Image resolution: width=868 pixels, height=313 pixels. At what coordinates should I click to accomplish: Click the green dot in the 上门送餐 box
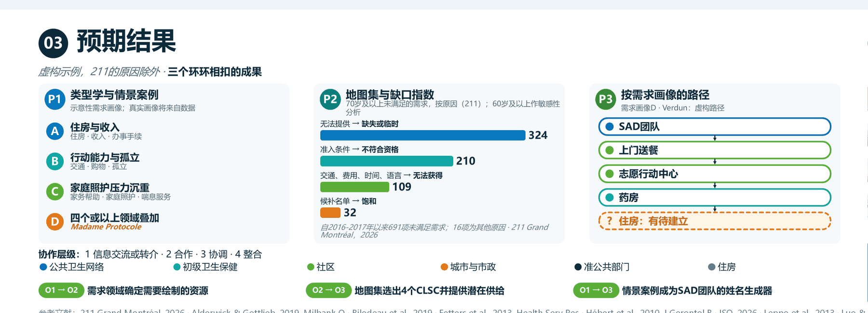pyautogui.click(x=610, y=150)
